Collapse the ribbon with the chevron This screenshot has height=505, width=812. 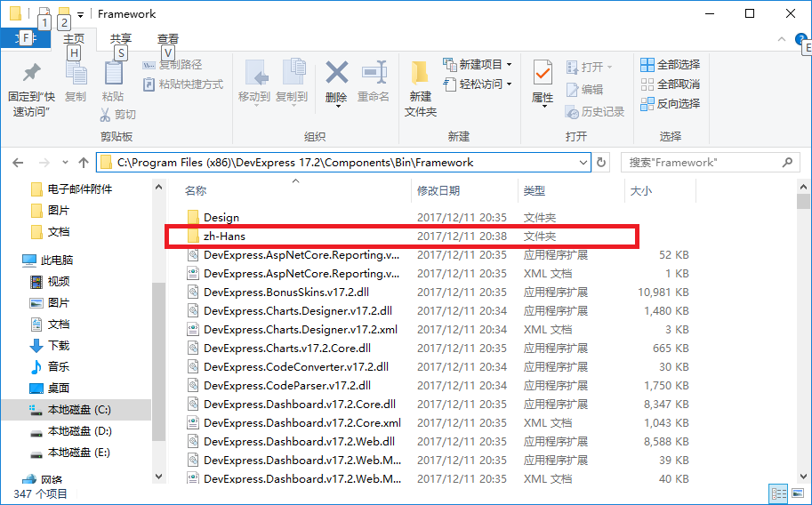[x=782, y=39]
